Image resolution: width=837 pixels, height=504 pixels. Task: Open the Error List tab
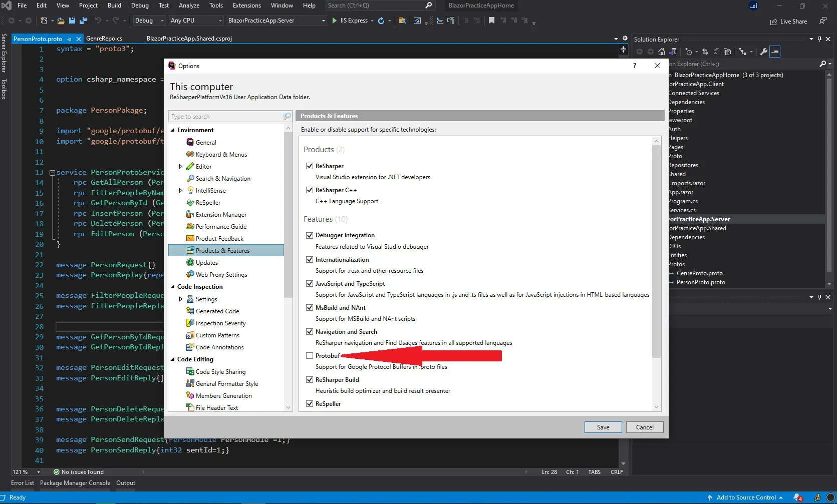pos(23,483)
